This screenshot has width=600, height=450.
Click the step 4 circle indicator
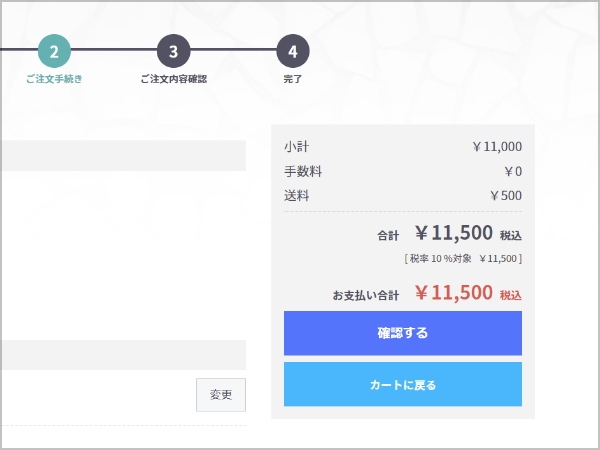292,51
